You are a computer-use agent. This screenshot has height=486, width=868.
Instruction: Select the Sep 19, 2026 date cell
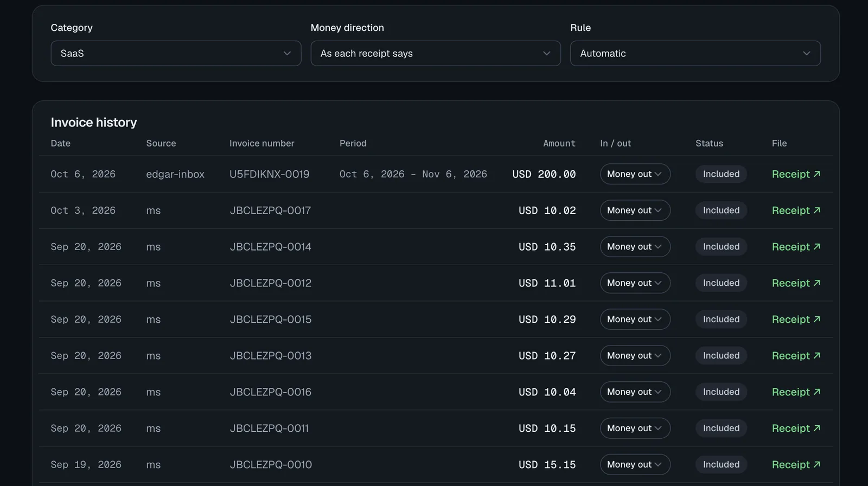click(x=86, y=465)
